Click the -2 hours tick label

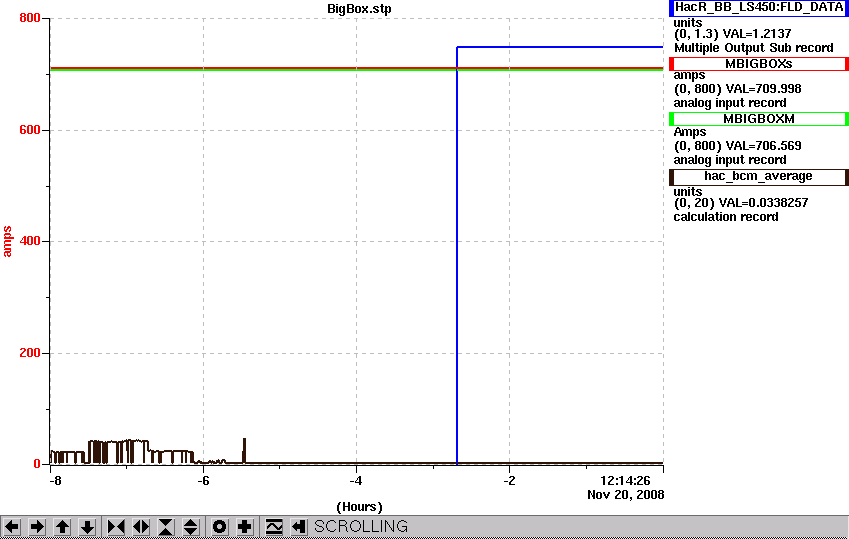[x=509, y=481]
